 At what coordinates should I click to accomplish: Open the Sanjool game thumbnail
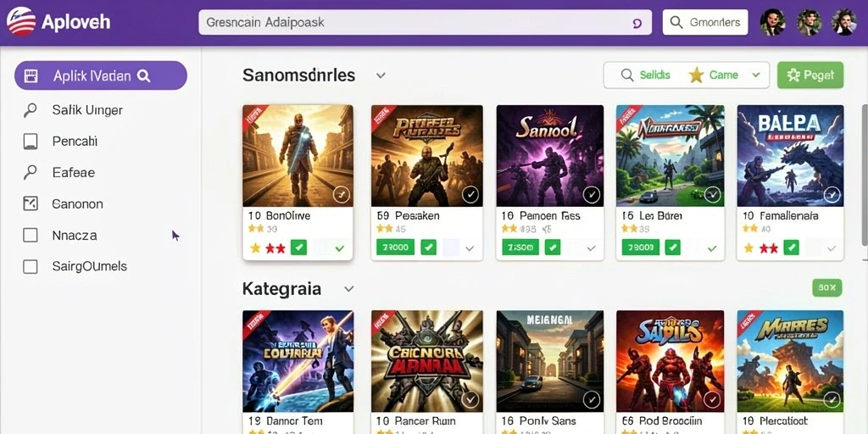[x=550, y=156]
